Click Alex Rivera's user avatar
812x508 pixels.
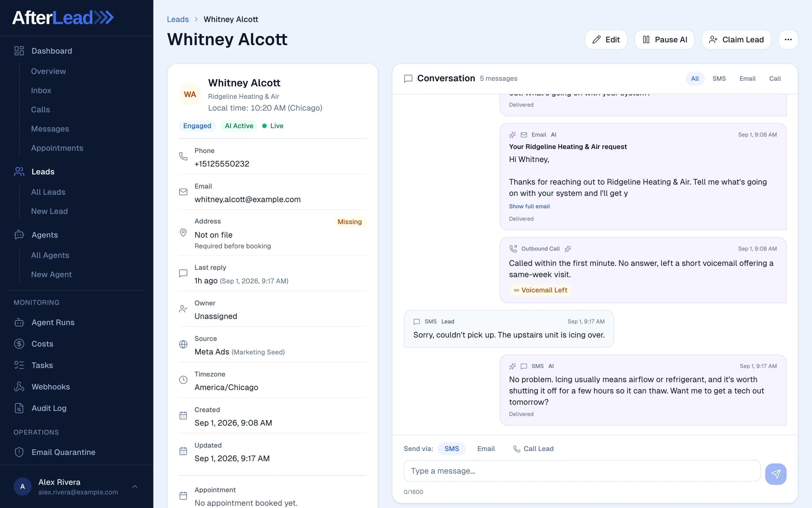[x=23, y=487]
